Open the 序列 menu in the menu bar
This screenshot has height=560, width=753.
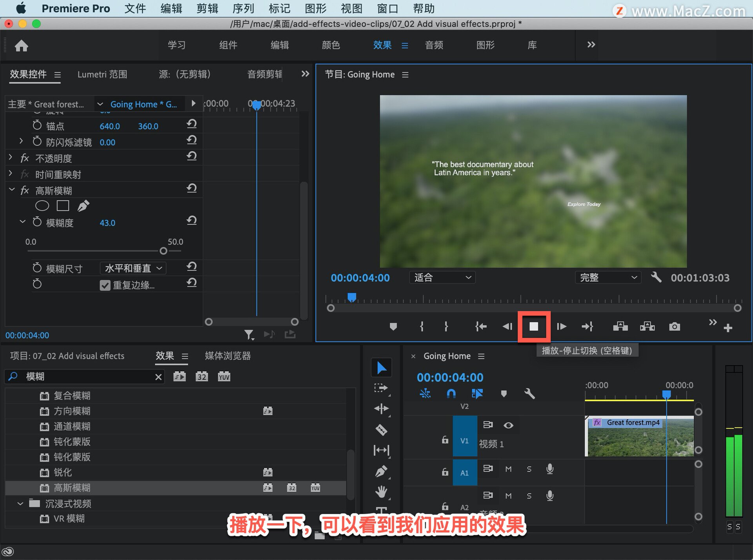point(243,8)
